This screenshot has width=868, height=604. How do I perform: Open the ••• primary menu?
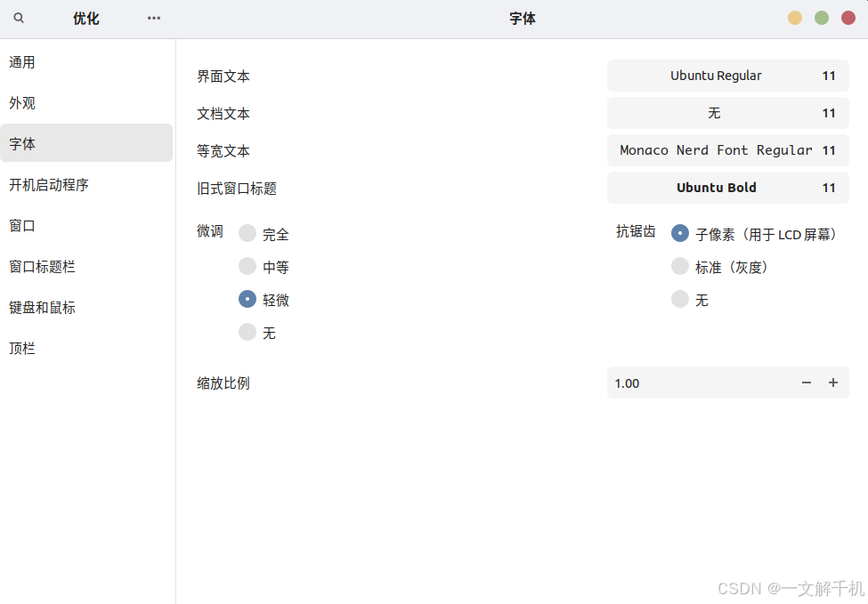(x=153, y=18)
